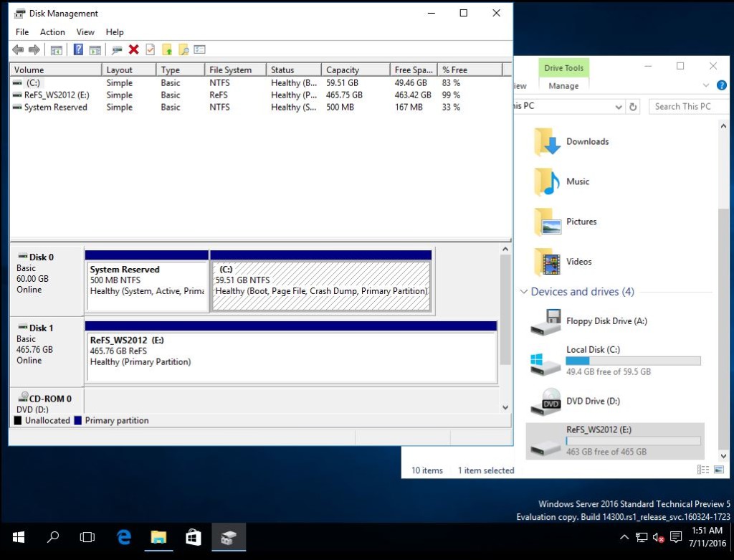
Task: Click the Back arrow in Disk Management toolbar
Action: (x=18, y=49)
